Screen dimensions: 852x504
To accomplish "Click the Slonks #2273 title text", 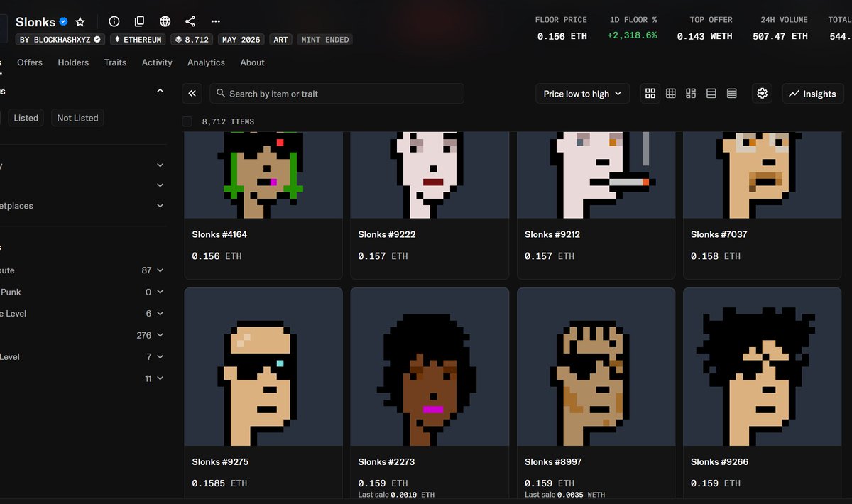I will coord(386,461).
